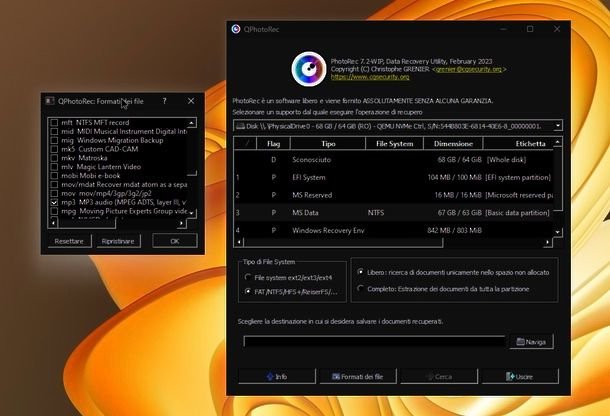Select the MS Reserved partition row
This screenshot has width=610, height=416.
[x=393, y=195]
